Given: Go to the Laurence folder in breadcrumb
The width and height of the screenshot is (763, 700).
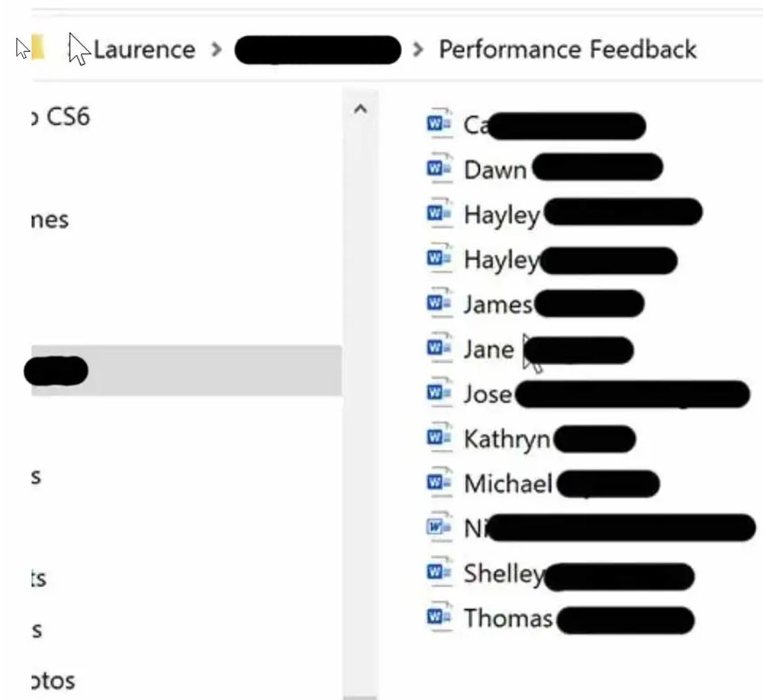Looking at the screenshot, I should pyautogui.click(x=144, y=50).
